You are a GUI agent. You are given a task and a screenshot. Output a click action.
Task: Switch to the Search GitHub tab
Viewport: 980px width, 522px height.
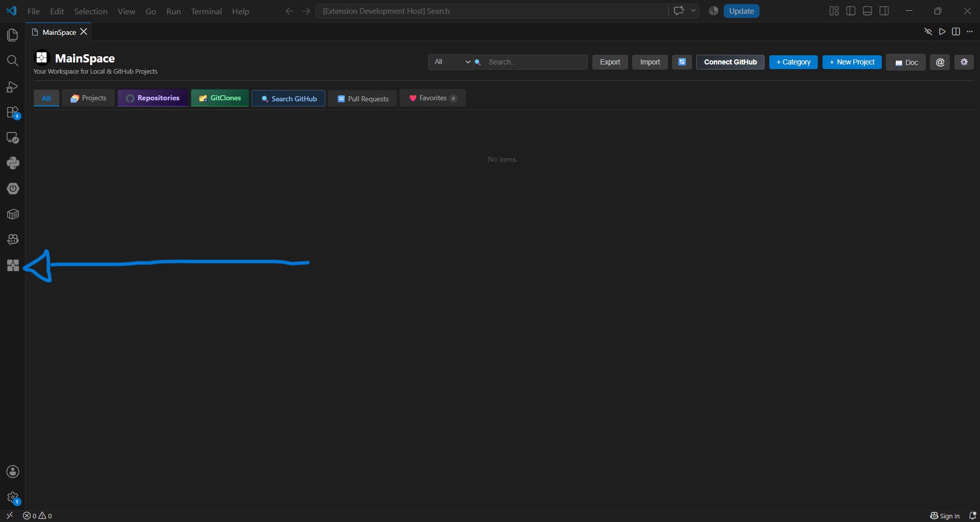click(288, 98)
